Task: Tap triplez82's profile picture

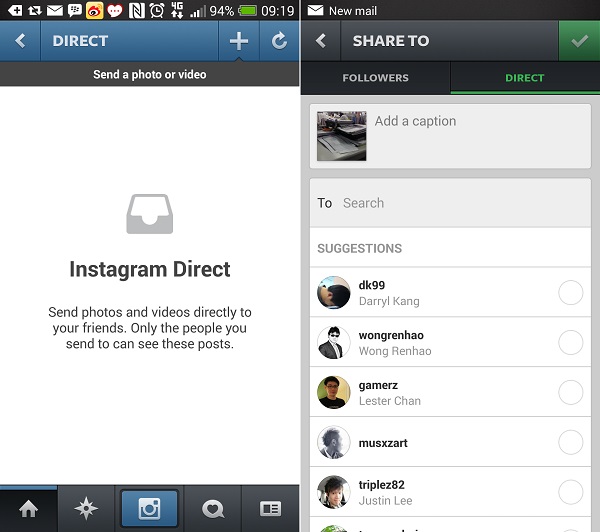Action: (333, 492)
